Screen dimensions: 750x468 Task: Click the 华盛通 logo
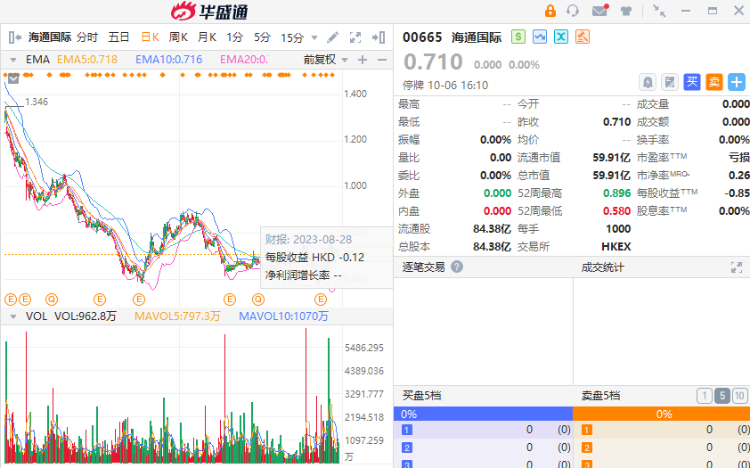[x=210, y=11]
